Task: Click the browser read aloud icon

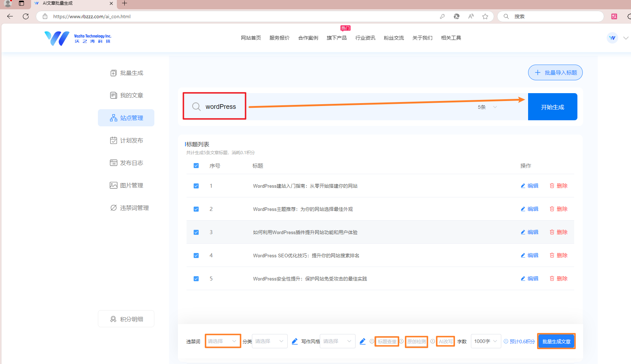Action: (x=471, y=16)
